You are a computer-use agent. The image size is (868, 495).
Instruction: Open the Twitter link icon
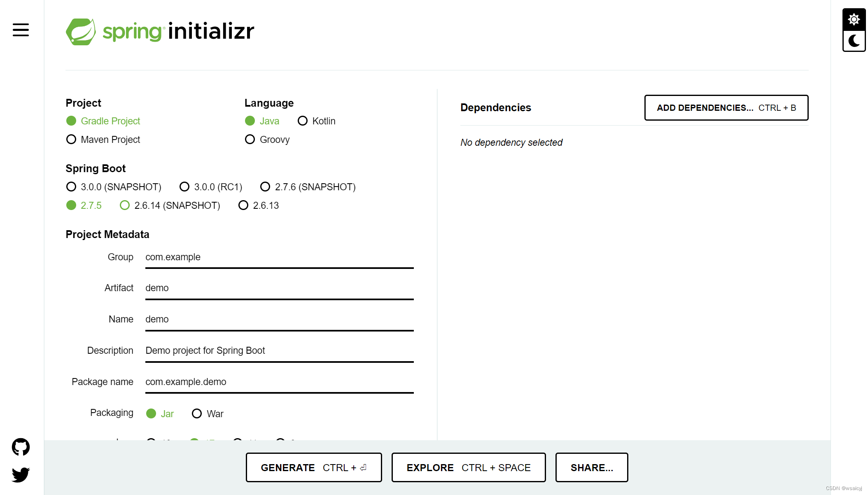[21, 474]
